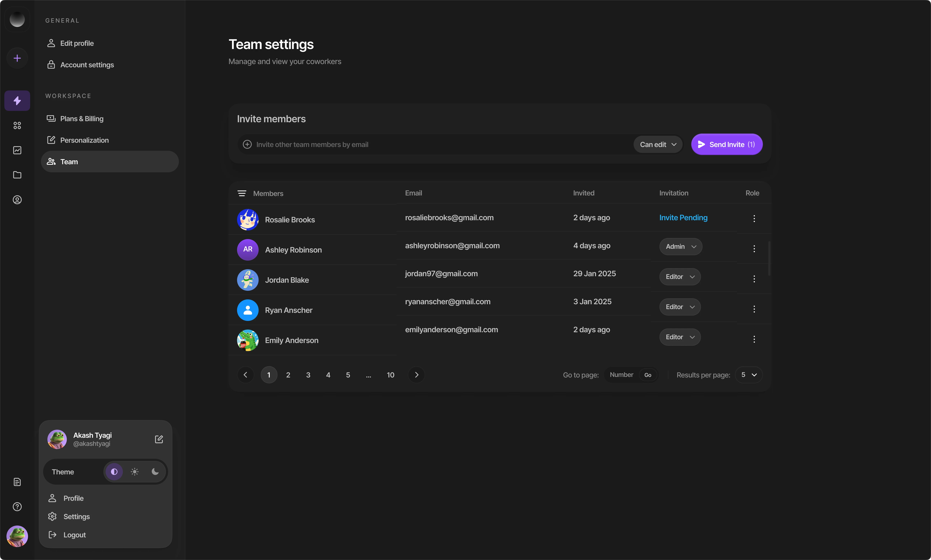
Task: Open the four-circles apps grid icon
Action: (x=17, y=125)
